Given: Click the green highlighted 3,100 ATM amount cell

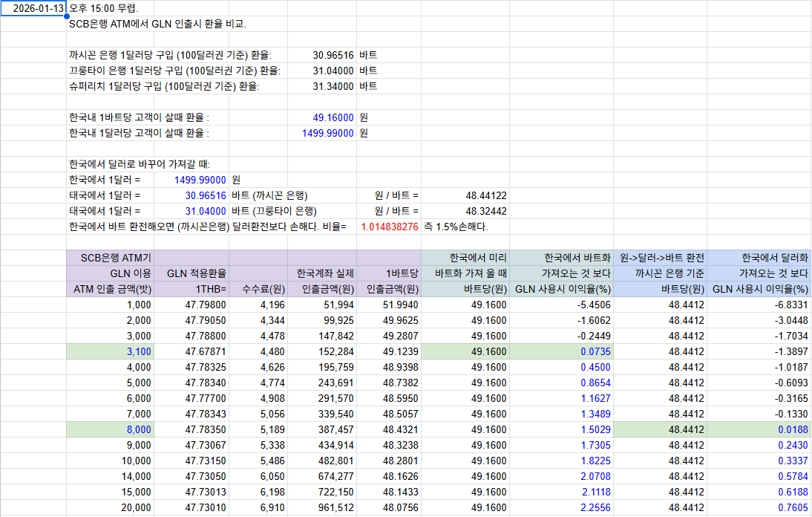Looking at the screenshot, I should [x=110, y=351].
